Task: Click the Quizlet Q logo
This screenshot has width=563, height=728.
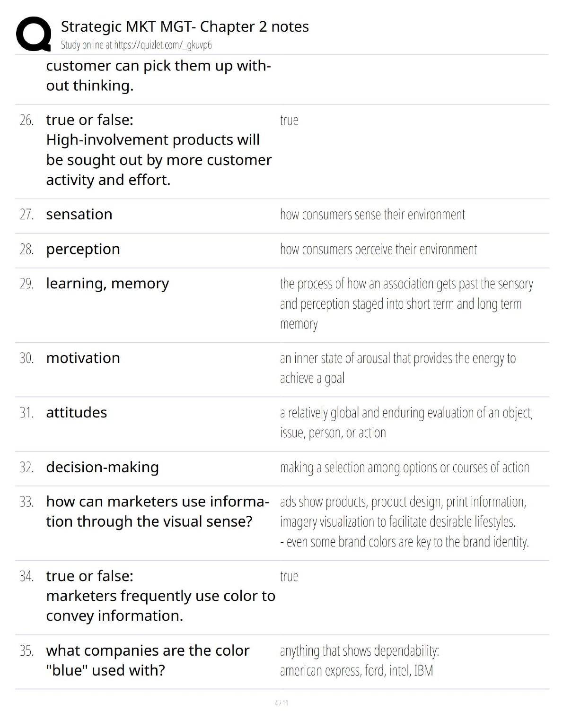Action: pyautogui.click(x=34, y=34)
